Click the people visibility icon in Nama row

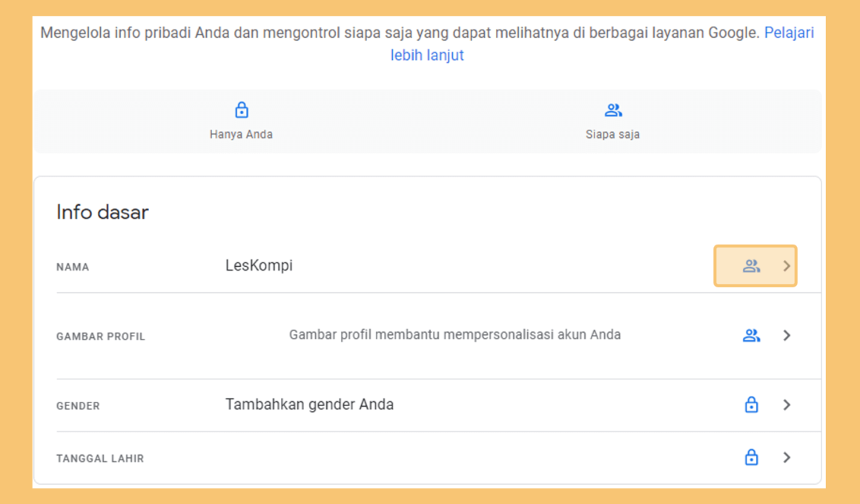[752, 266]
